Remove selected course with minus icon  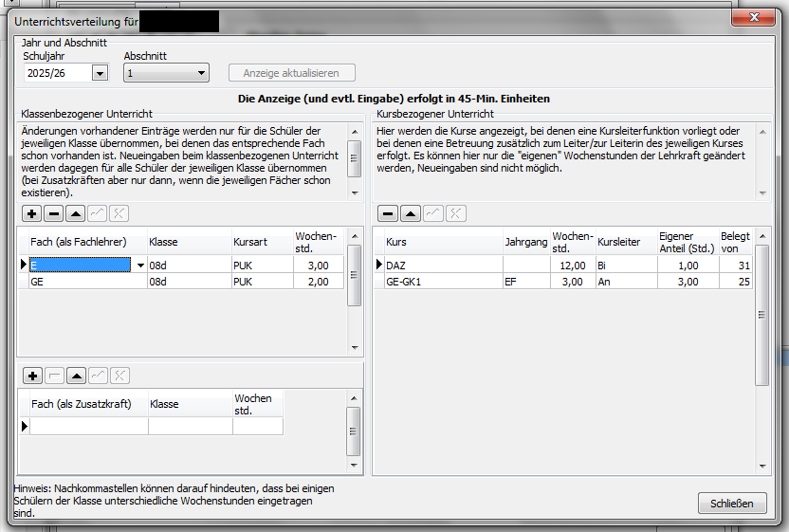pyautogui.click(x=388, y=214)
